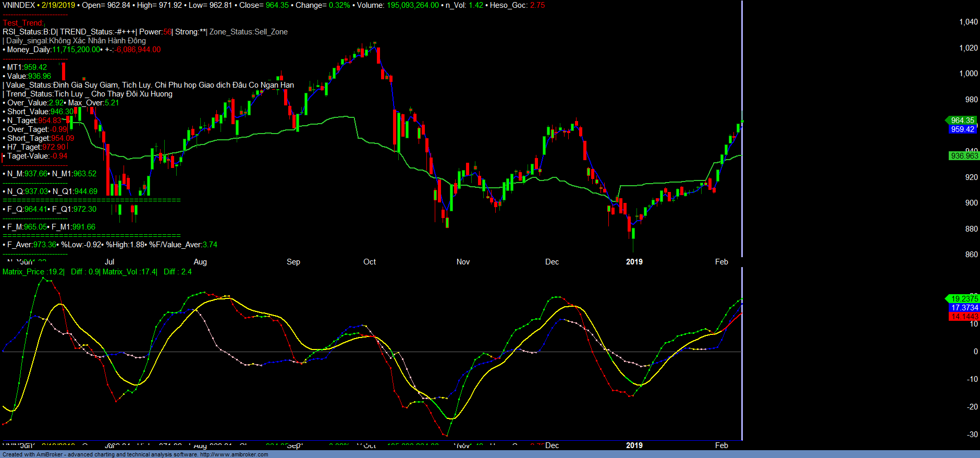
Task: Click the Nov label on the price chart axis
Action: pyautogui.click(x=463, y=262)
